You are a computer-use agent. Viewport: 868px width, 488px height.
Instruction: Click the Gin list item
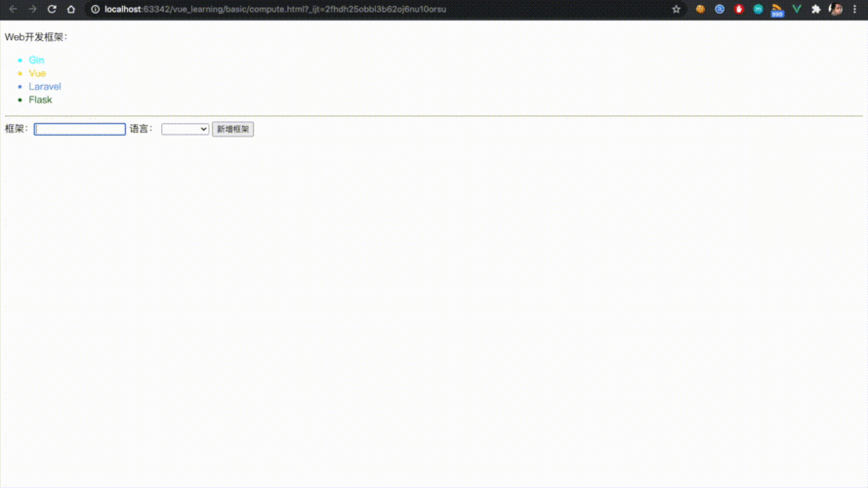(36, 61)
